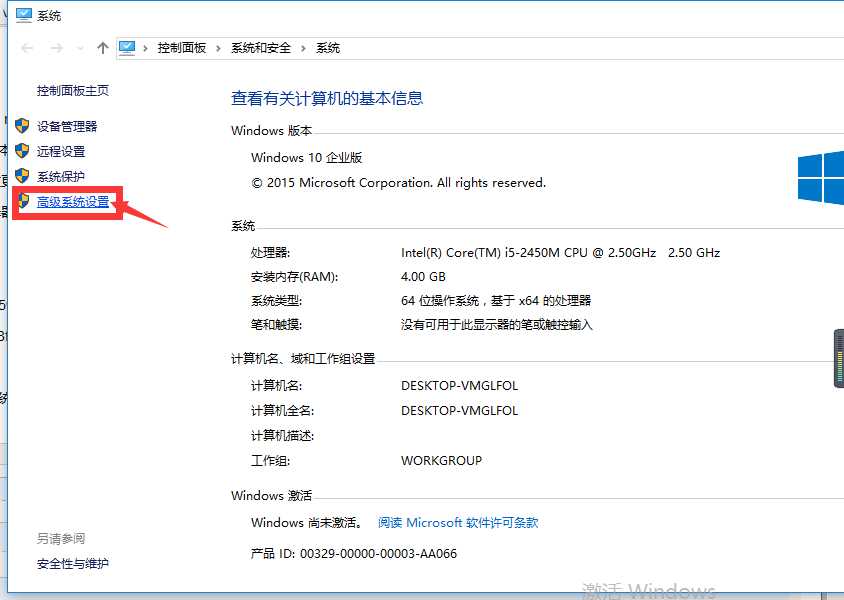The height and width of the screenshot is (600, 844).
Task: Select the processor value Intel Core i5-2450M
Action: (560, 253)
